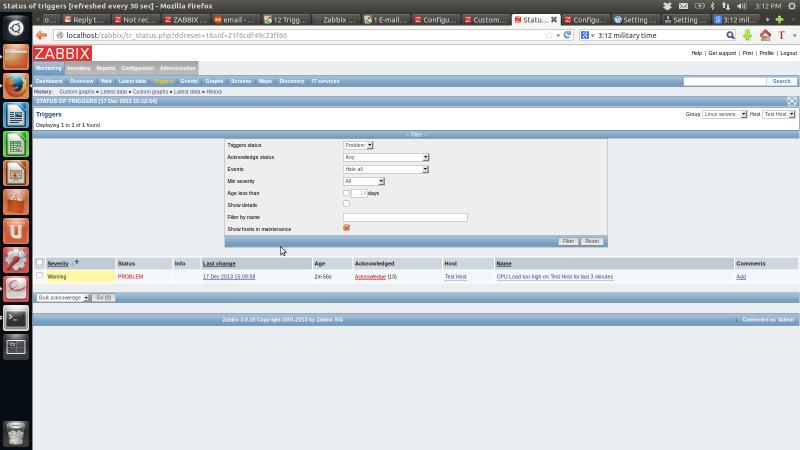Image resolution: width=800 pixels, height=450 pixels.
Task: Click the ZABBIX logo
Action: [62, 54]
